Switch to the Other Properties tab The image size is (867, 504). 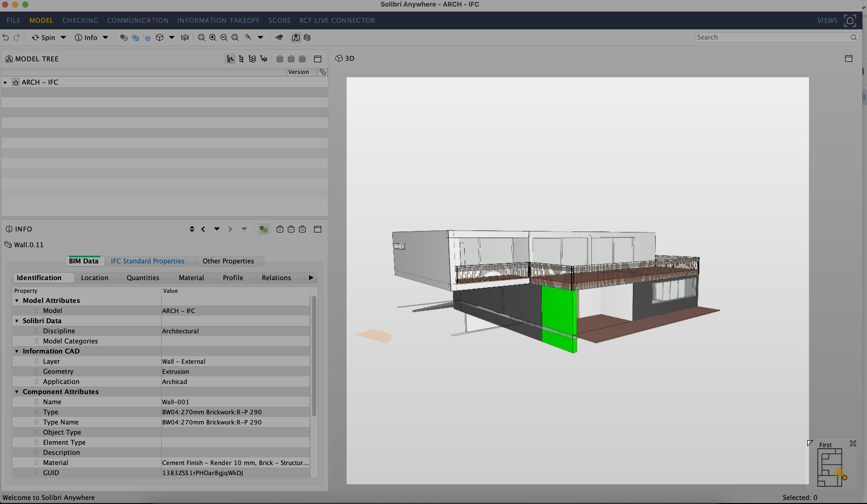click(x=228, y=261)
